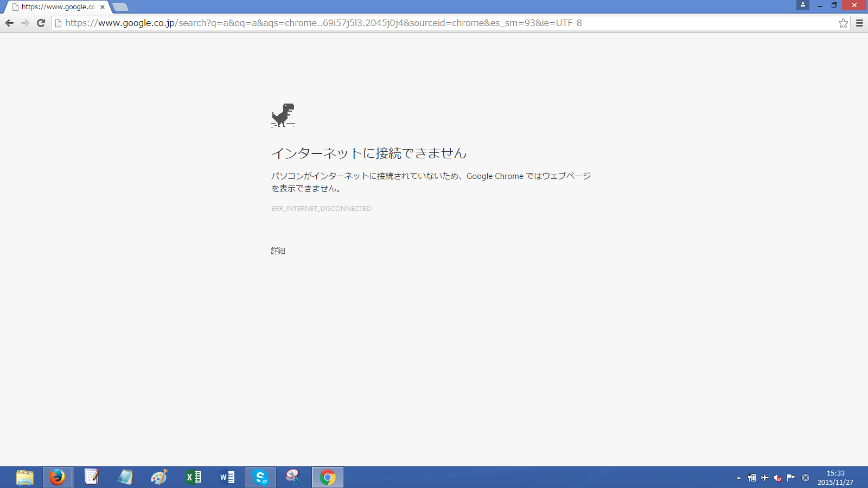Click the パソコンがインターネットに接続されていない message text
Viewport: 868px width, 488px height.
[431, 182]
